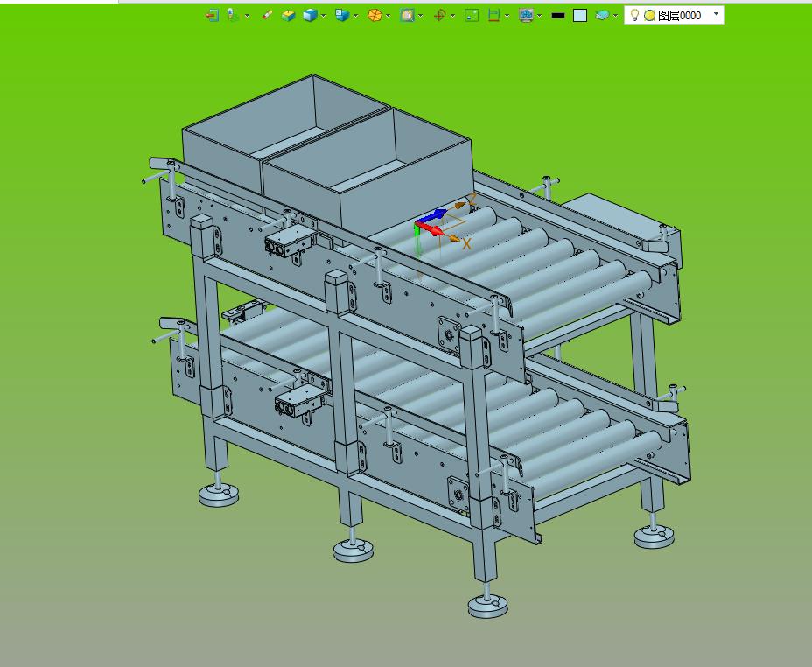Click the yellow circle layer status icon
812x667 pixels.
pos(649,16)
